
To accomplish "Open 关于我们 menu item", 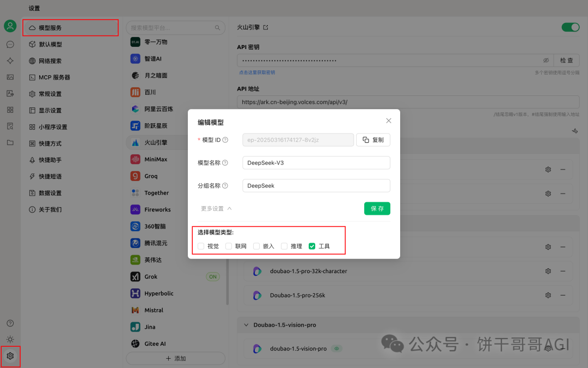I will click(x=70, y=209).
